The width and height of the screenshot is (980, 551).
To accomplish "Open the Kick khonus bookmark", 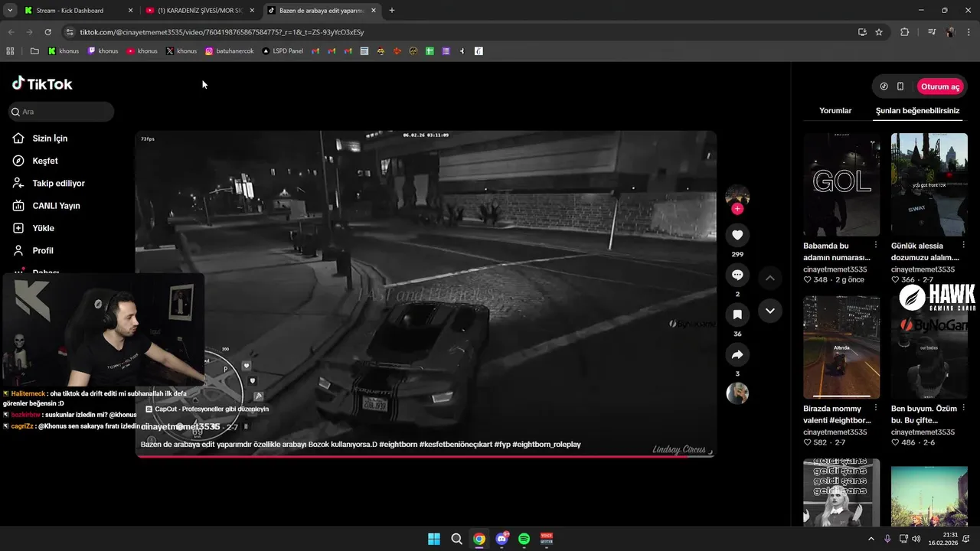I will pos(64,51).
